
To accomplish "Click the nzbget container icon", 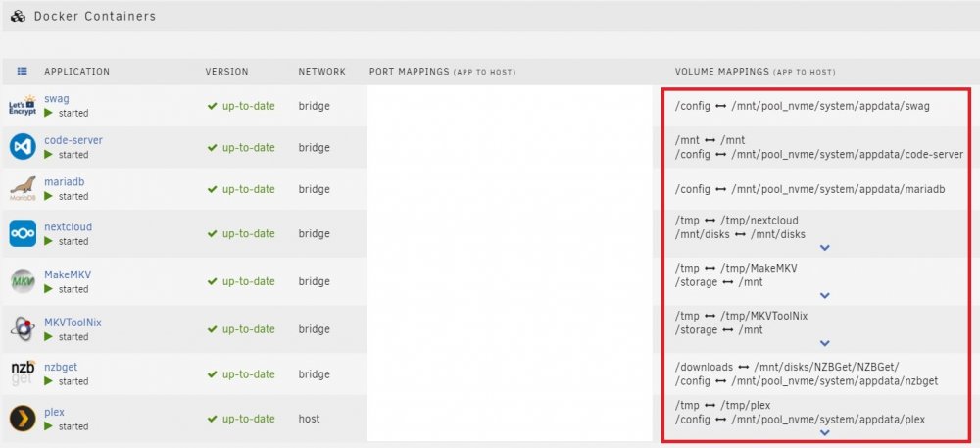I will pyautogui.click(x=23, y=373).
